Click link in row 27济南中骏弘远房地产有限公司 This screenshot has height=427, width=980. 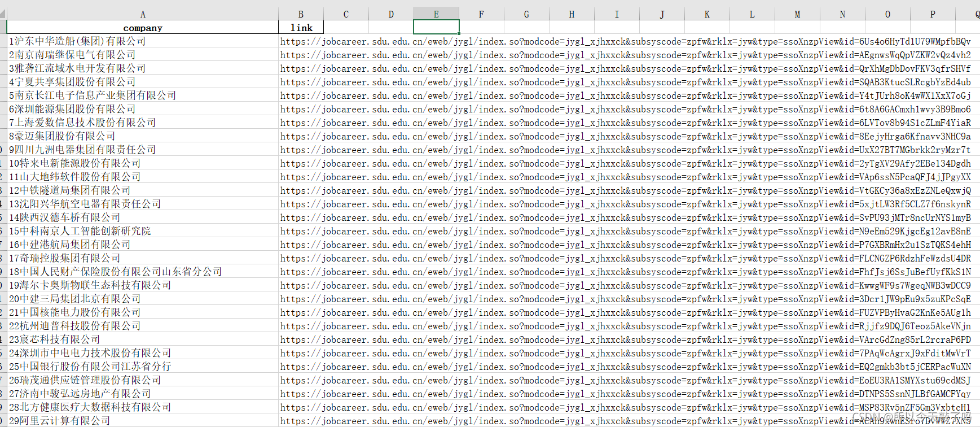[626, 394]
